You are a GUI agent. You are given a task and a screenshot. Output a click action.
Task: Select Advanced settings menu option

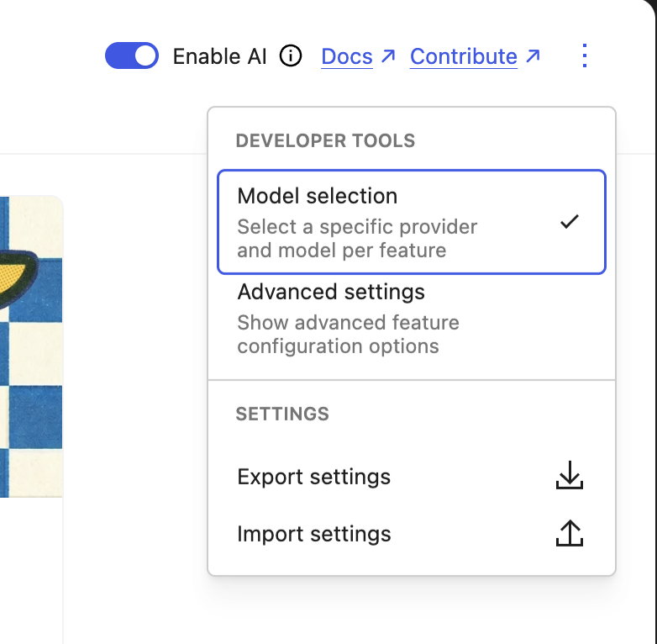coord(412,319)
